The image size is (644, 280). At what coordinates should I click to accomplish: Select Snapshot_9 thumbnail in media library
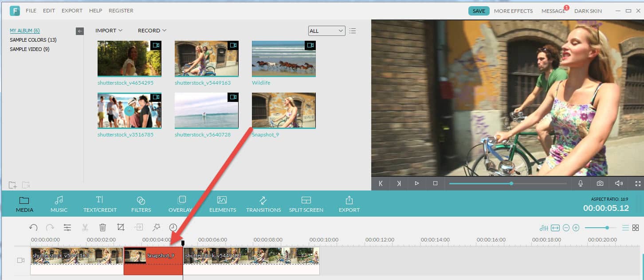[284, 110]
